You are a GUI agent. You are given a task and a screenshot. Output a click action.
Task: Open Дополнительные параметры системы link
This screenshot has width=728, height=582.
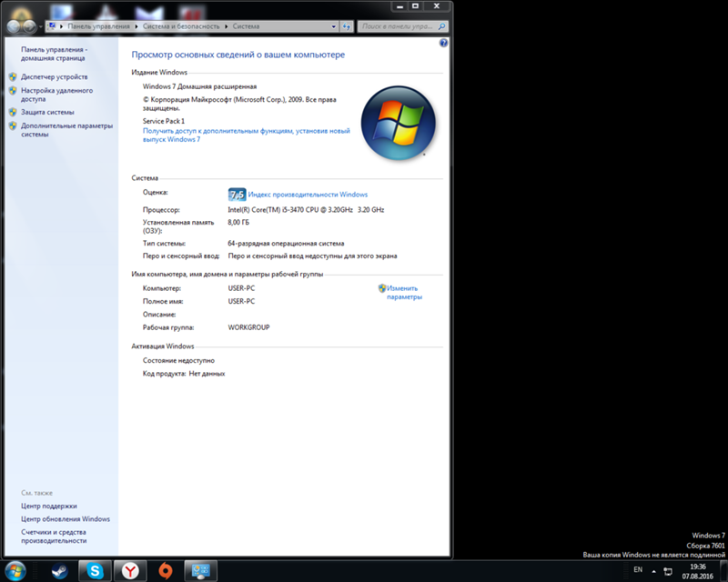point(66,130)
